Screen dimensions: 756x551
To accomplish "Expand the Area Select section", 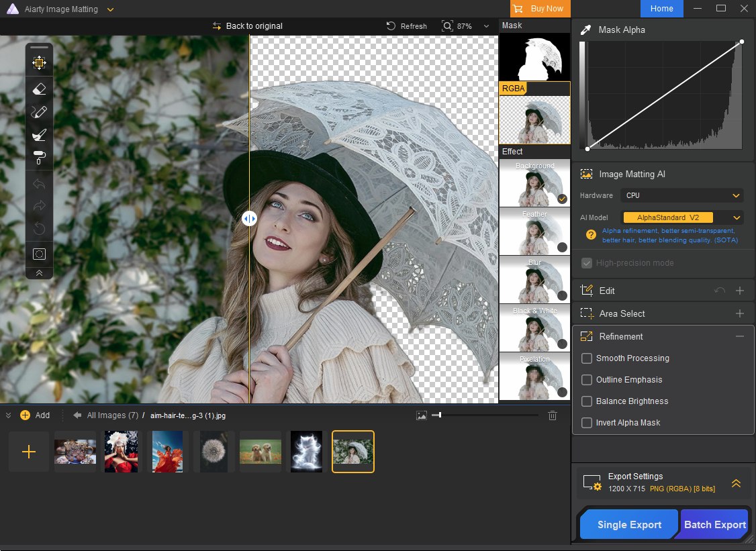I will point(739,313).
